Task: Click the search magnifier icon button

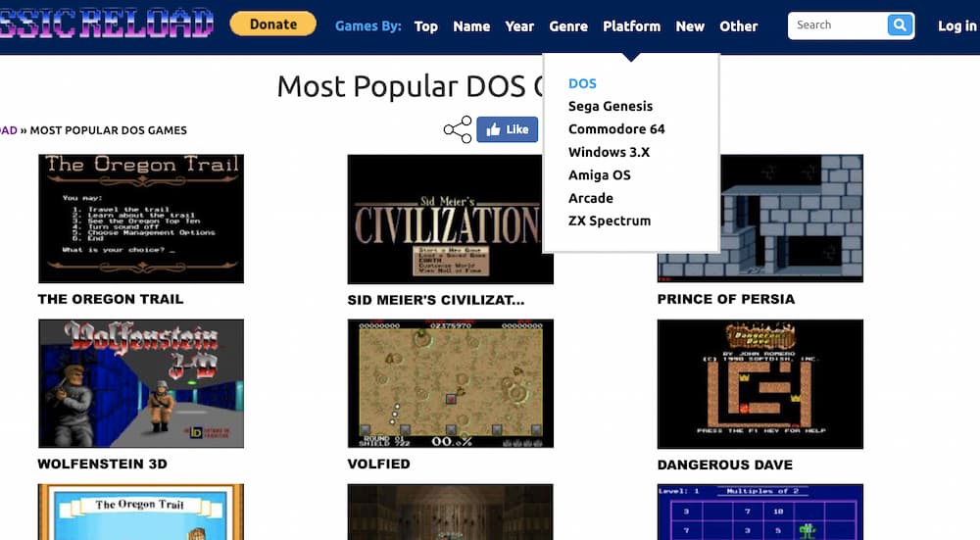Action: coord(900,25)
